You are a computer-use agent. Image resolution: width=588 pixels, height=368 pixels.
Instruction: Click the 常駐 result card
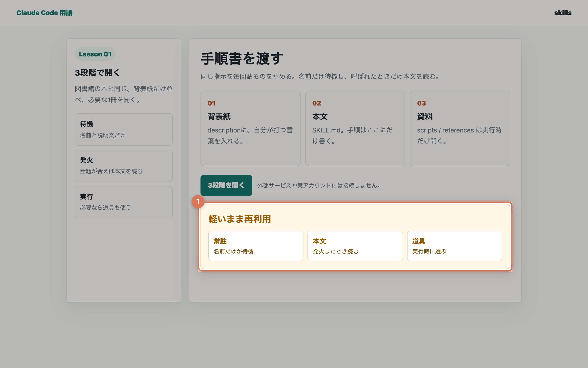256,246
